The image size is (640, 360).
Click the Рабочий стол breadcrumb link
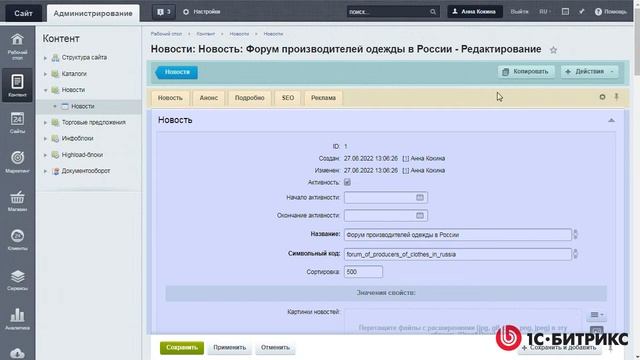pos(166,34)
